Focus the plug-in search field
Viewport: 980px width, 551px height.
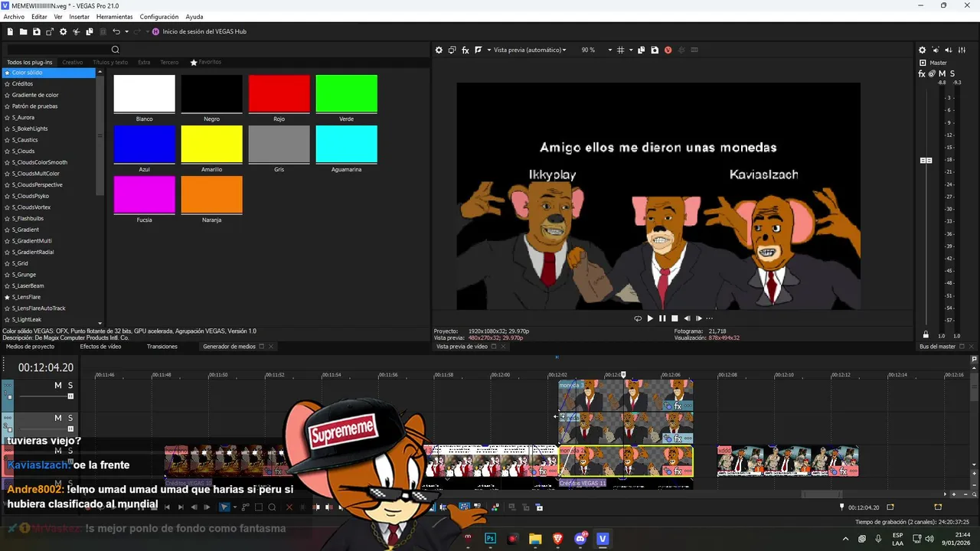click(58, 50)
